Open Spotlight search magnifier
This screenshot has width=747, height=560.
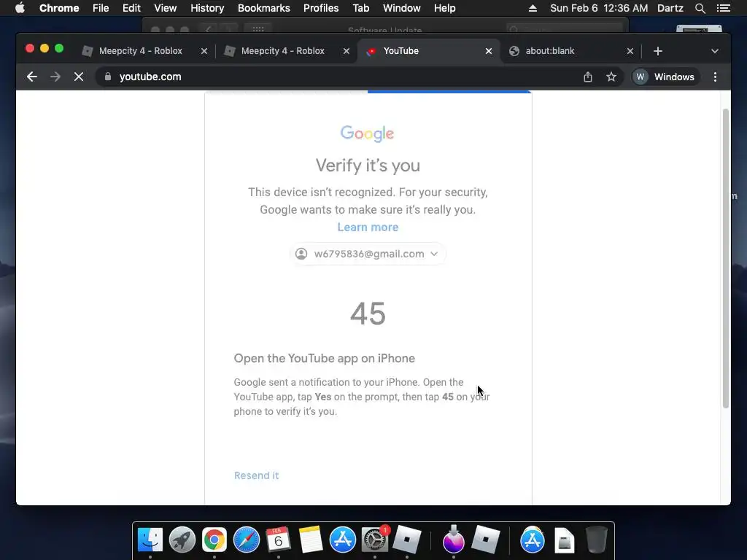point(700,8)
